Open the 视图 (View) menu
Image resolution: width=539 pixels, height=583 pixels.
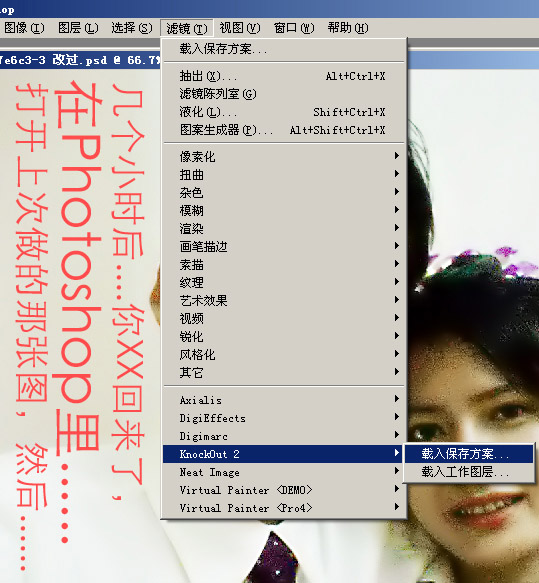[240, 28]
